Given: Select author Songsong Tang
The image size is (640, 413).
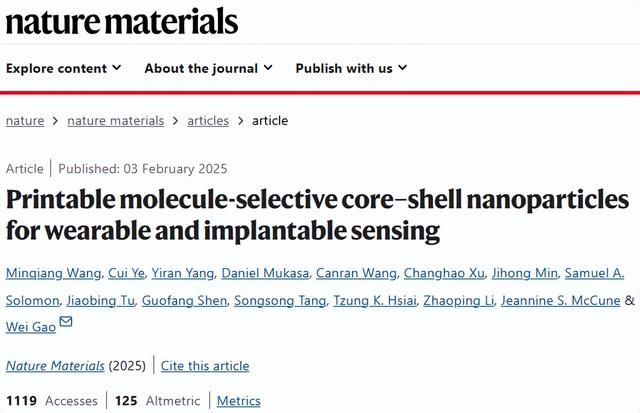Looking at the screenshot, I should click(270, 300).
